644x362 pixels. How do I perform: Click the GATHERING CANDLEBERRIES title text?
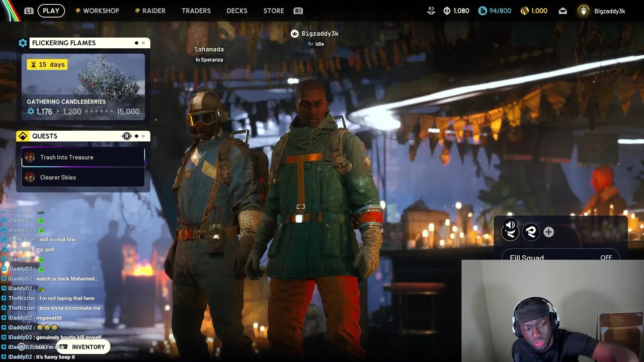click(66, 102)
